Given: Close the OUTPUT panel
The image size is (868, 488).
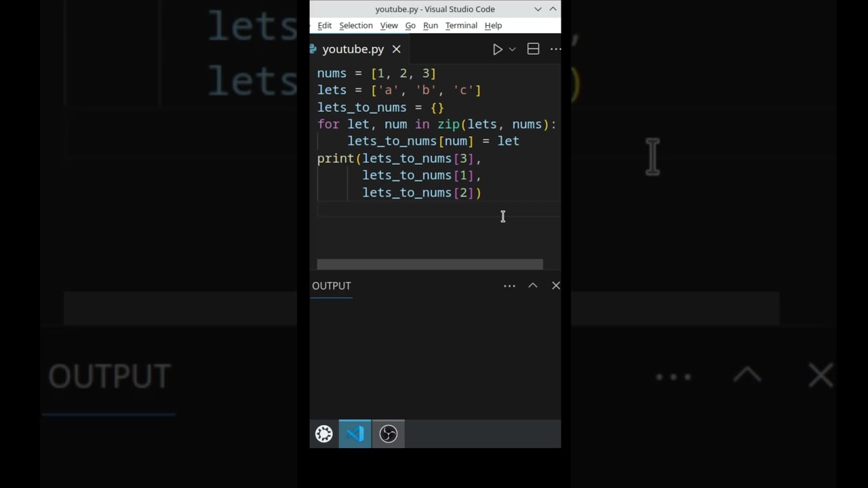Looking at the screenshot, I should [x=556, y=285].
